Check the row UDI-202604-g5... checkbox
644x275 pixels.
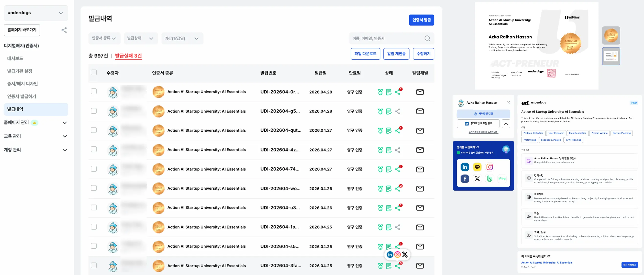(94, 111)
